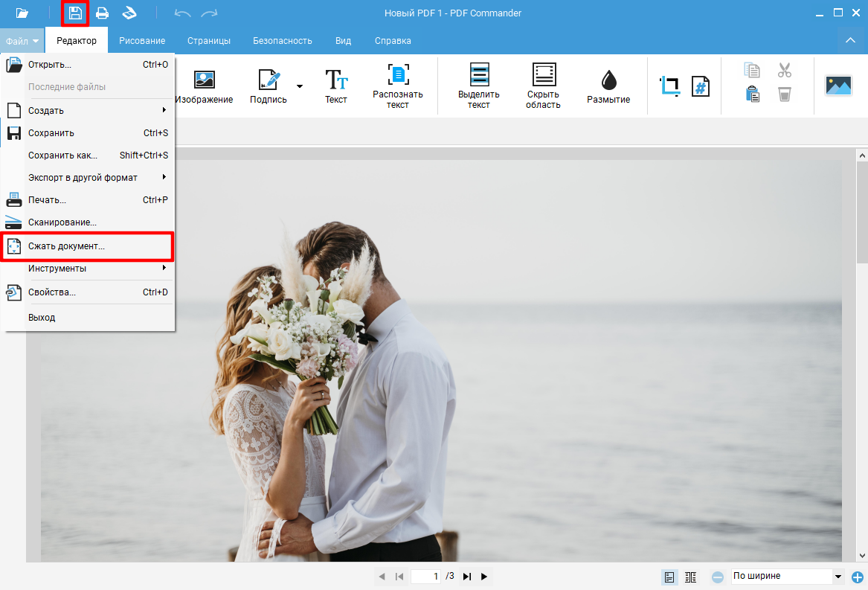Viewport: 868px width, 590px height.
Task: Click the page numbering hash icon
Action: [x=700, y=86]
